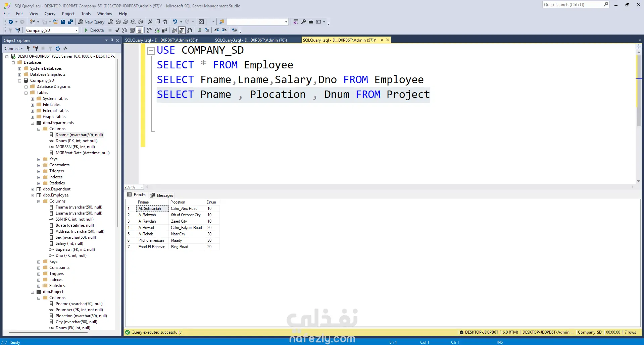This screenshot has width=644, height=345.
Task: Click the Increase Indent icon
Action: pyautogui.click(x=224, y=30)
